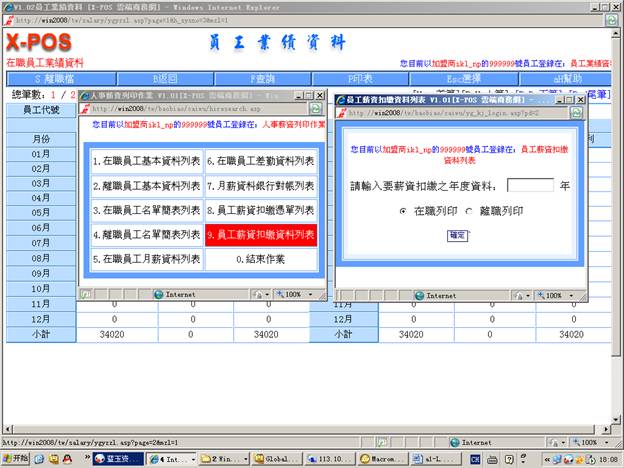Click the Start button on the taskbar

click(17, 458)
